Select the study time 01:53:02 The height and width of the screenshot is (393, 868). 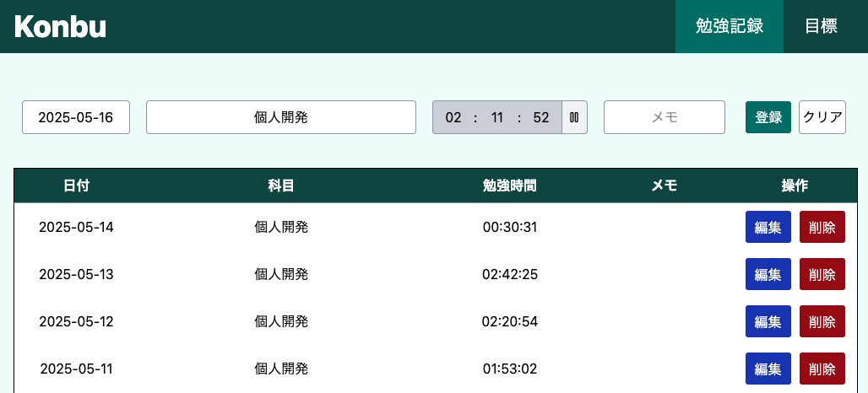pyautogui.click(x=510, y=369)
